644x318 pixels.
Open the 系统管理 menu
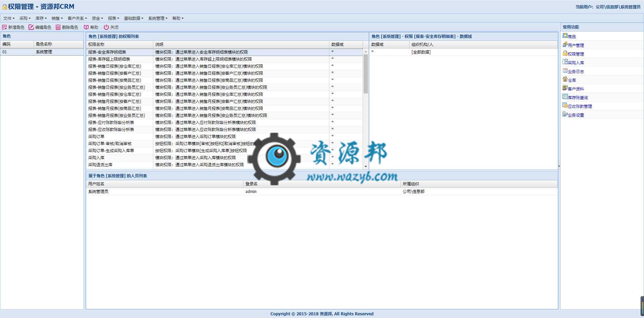pos(158,18)
